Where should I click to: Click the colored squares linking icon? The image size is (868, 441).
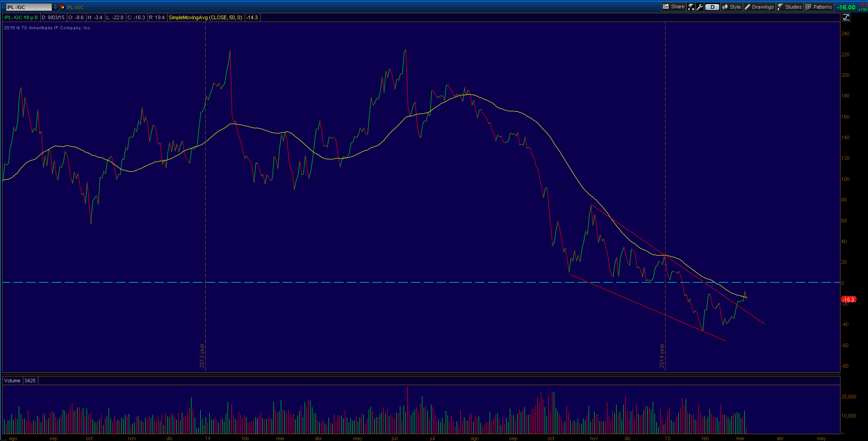62,7
